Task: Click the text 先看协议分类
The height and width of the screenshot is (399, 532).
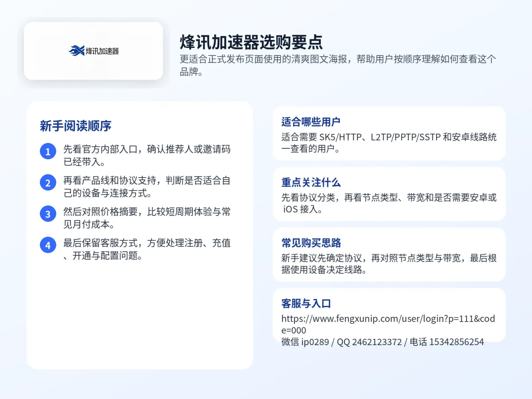Action: pos(389,203)
